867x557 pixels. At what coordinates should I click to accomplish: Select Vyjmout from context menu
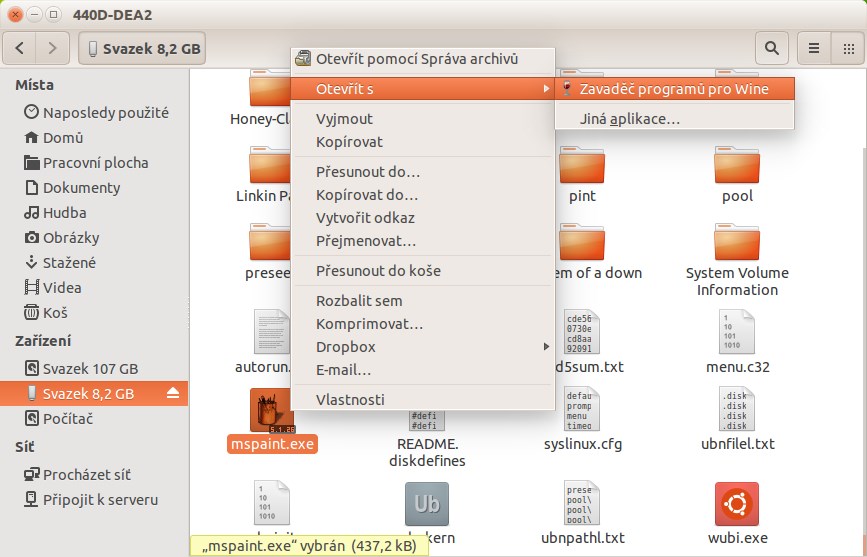(422, 118)
